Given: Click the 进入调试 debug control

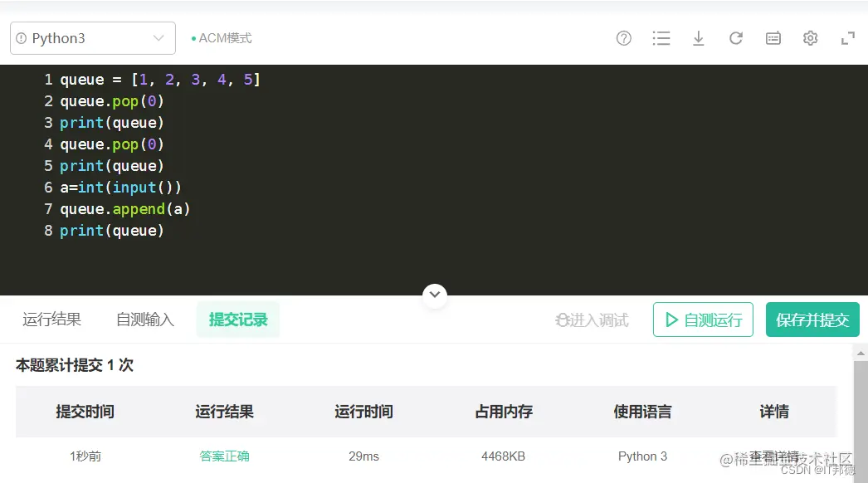Looking at the screenshot, I should 592,320.
